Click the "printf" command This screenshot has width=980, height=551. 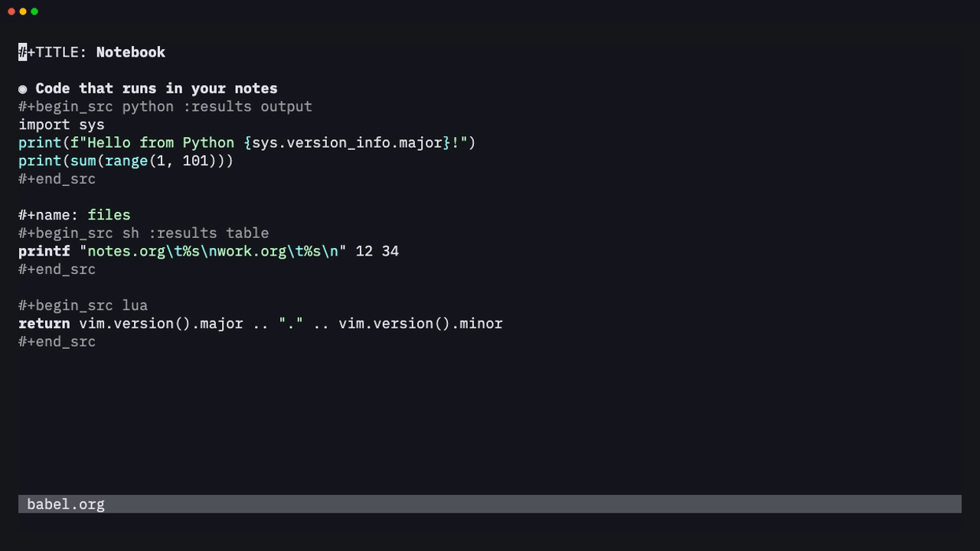pos(44,251)
